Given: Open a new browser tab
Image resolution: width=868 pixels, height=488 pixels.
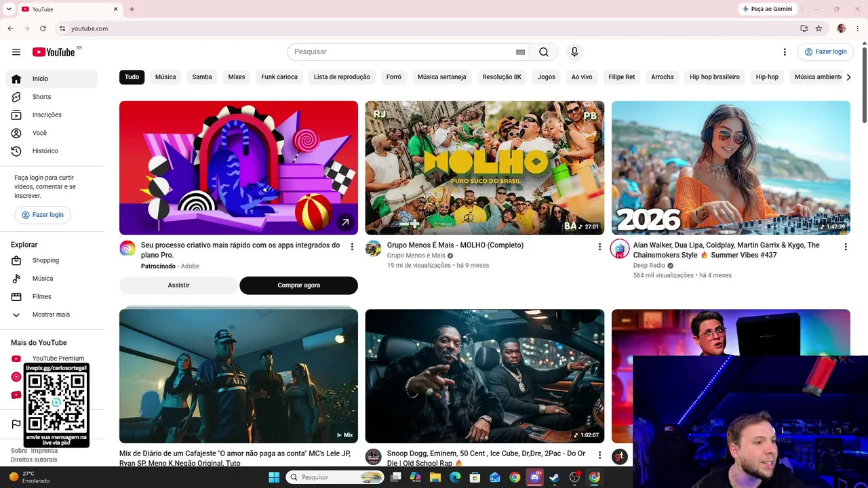Looking at the screenshot, I should 132,9.
